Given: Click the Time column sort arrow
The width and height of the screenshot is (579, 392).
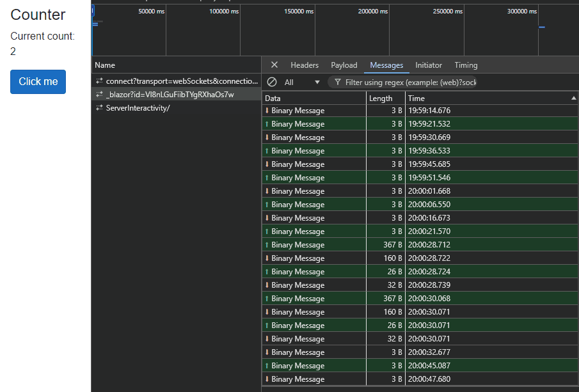Looking at the screenshot, I should [573, 98].
